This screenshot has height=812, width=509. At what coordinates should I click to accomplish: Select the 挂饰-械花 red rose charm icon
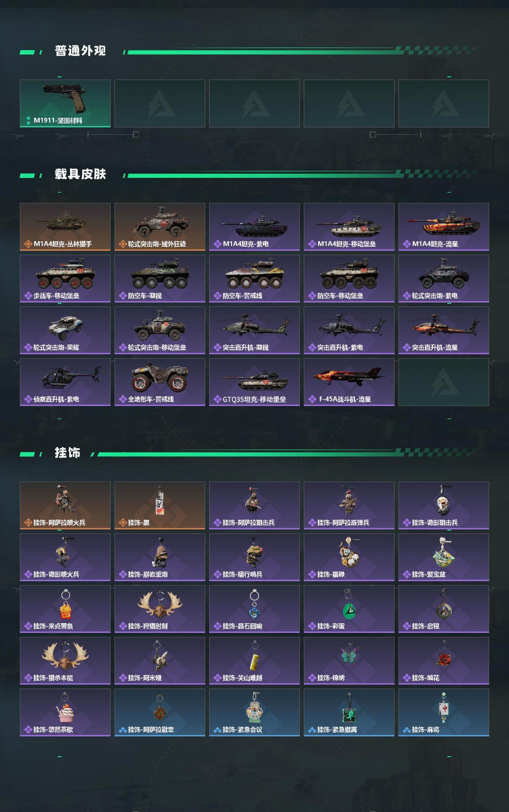(x=443, y=655)
